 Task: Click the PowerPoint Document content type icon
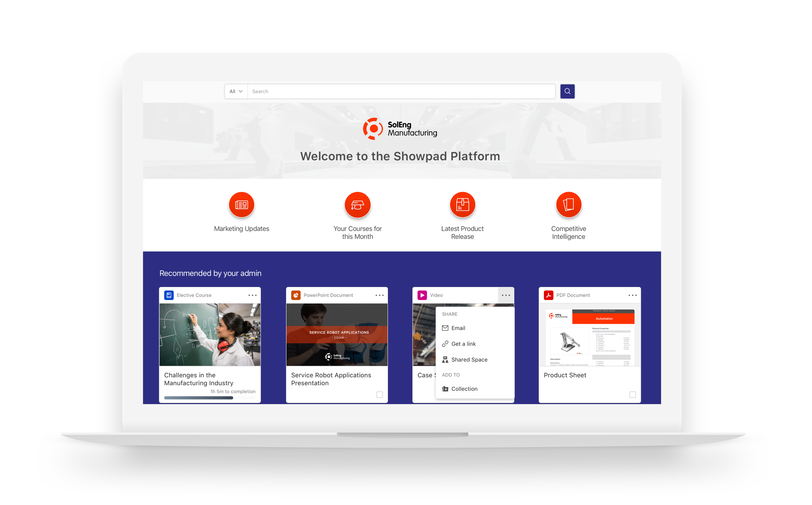point(295,295)
